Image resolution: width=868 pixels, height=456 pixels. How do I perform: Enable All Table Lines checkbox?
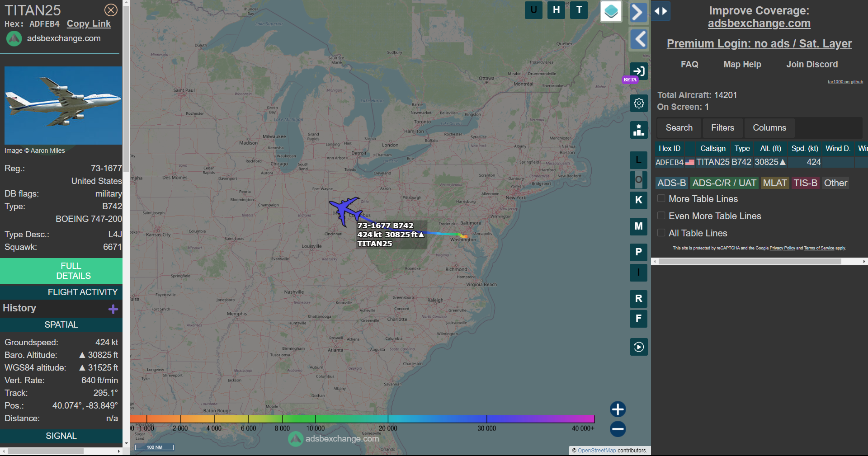(661, 233)
